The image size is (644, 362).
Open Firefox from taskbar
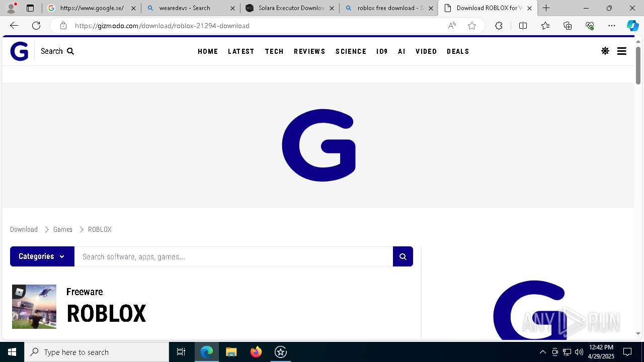(x=256, y=352)
